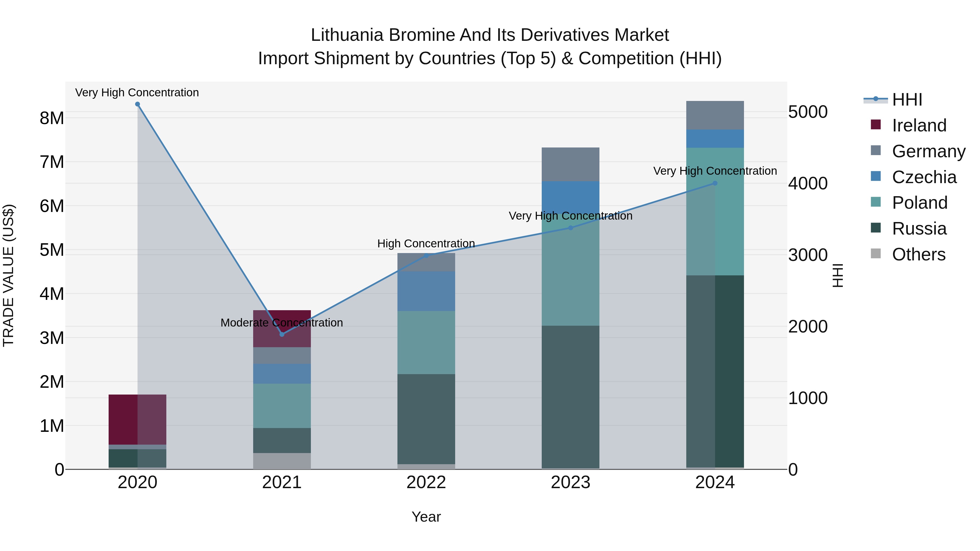Select the 2020 HHI data point
Screen dimensions: 980x551
[138, 104]
